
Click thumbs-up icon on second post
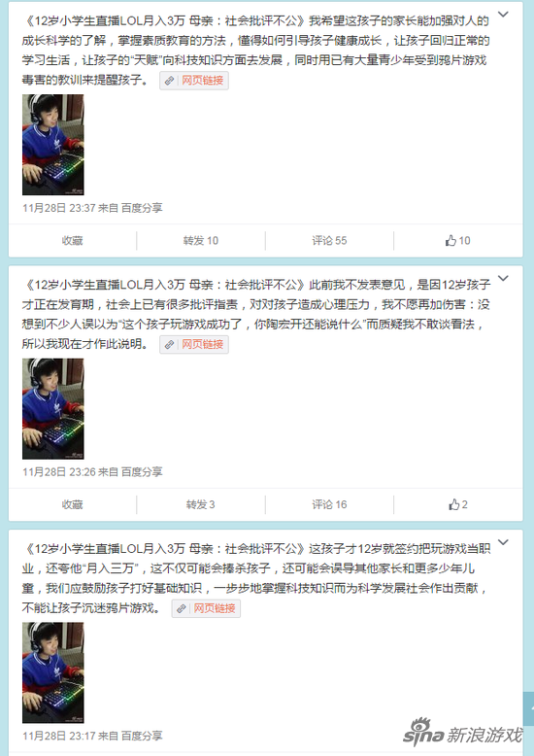453,504
